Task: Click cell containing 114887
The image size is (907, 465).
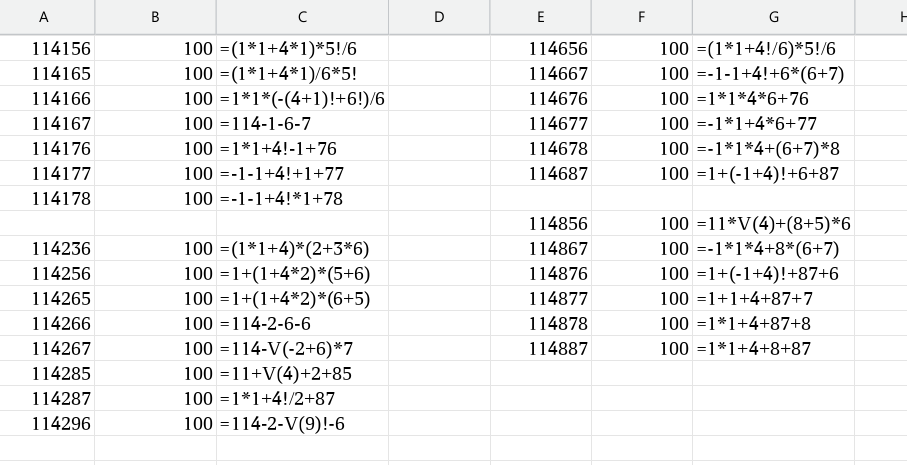Action: point(541,349)
